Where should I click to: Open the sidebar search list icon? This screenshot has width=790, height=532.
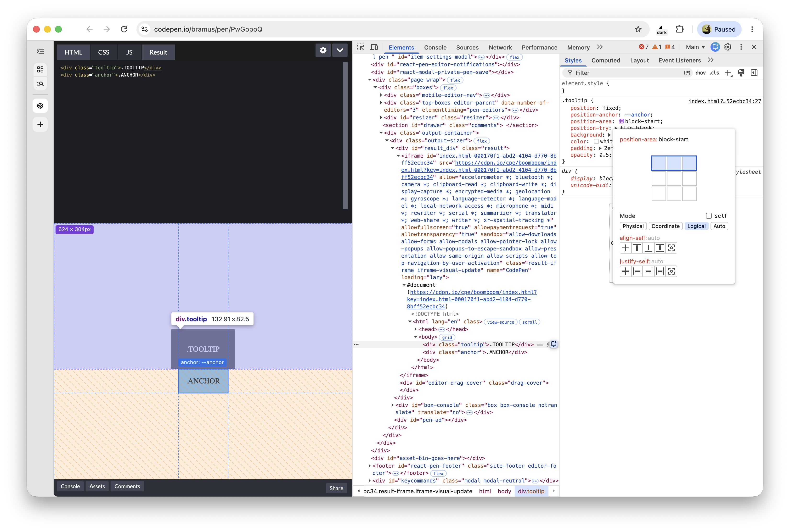click(40, 84)
